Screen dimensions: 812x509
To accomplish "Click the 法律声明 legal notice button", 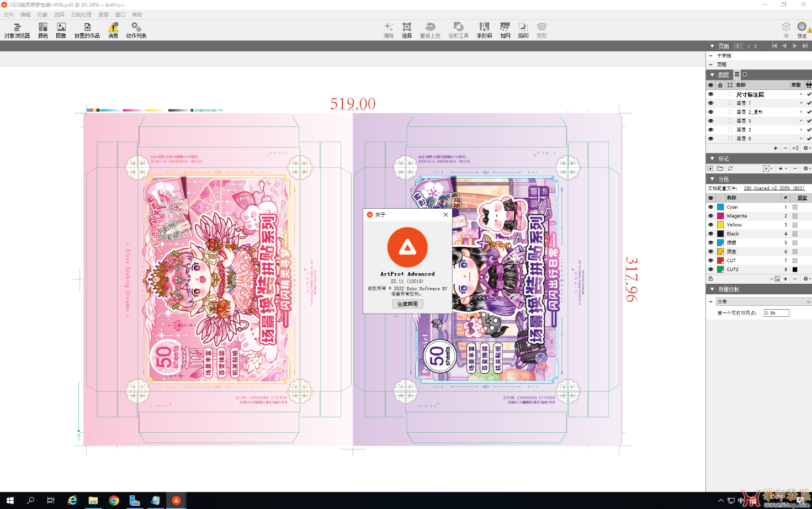I will point(407,304).
